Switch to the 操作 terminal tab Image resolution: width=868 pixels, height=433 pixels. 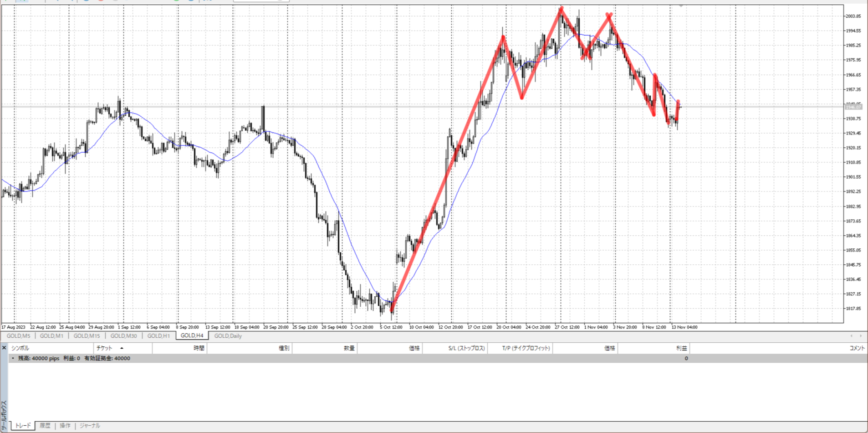[65, 426]
